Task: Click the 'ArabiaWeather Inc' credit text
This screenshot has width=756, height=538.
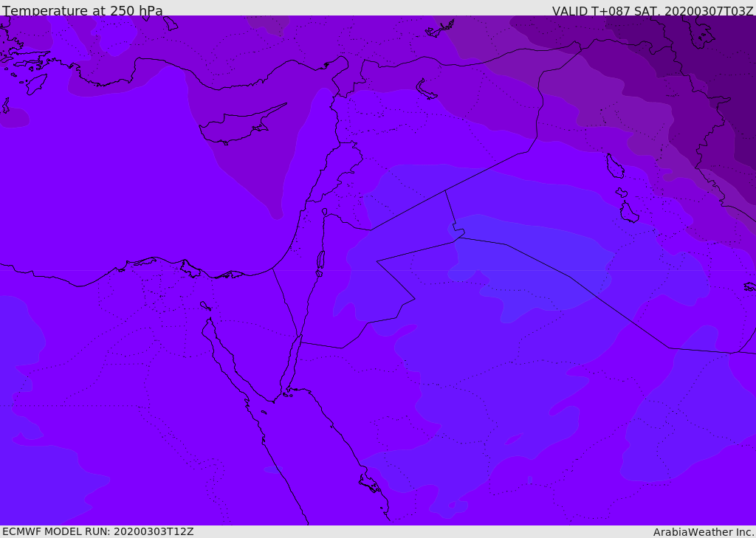Action: pyautogui.click(x=704, y=532)
